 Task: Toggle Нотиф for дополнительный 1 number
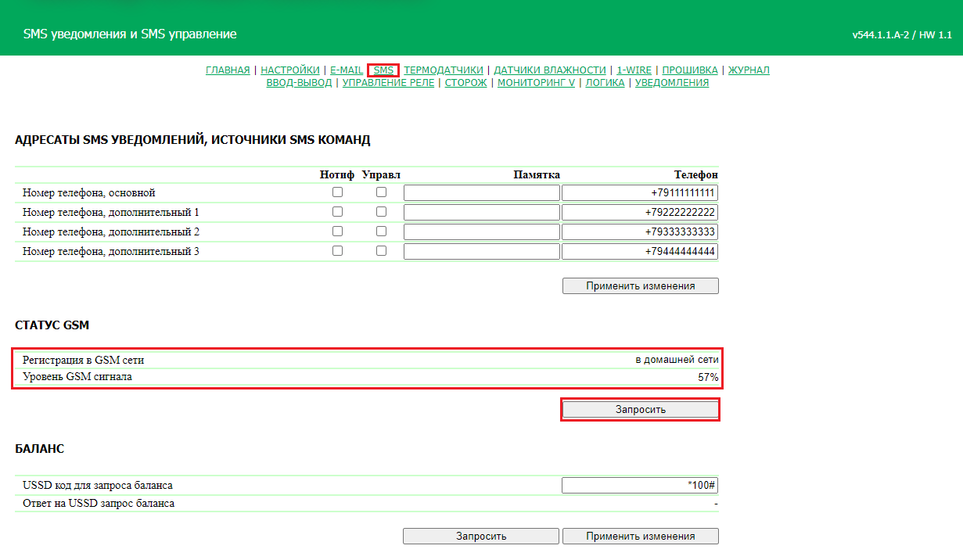(337, 212)
